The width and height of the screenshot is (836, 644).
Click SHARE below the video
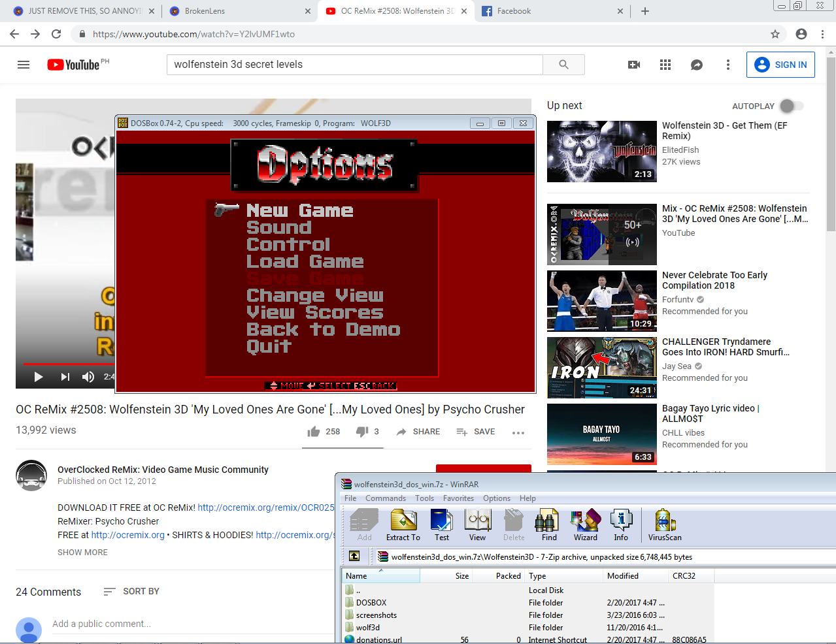coord(418,432)
